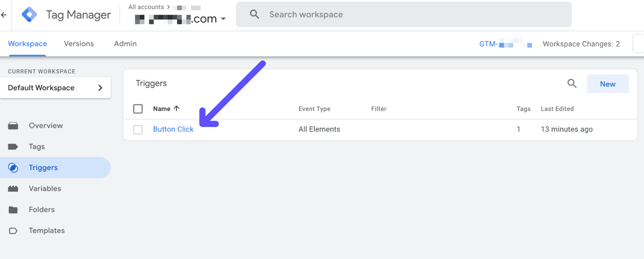This screenshot has height=259, width=644.
Task: Click the Folders sidebar icon
Action: (13, 210)
